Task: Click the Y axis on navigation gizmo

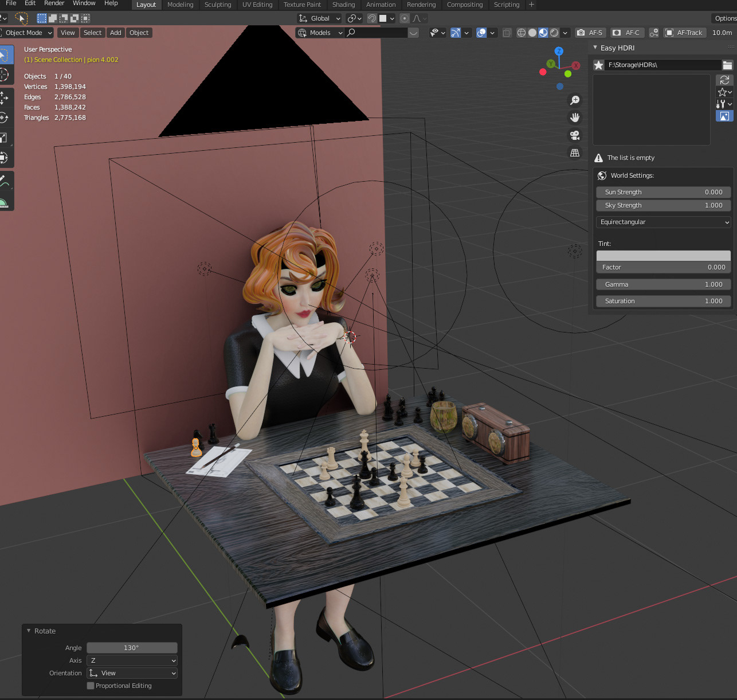Action: point(551,64)
